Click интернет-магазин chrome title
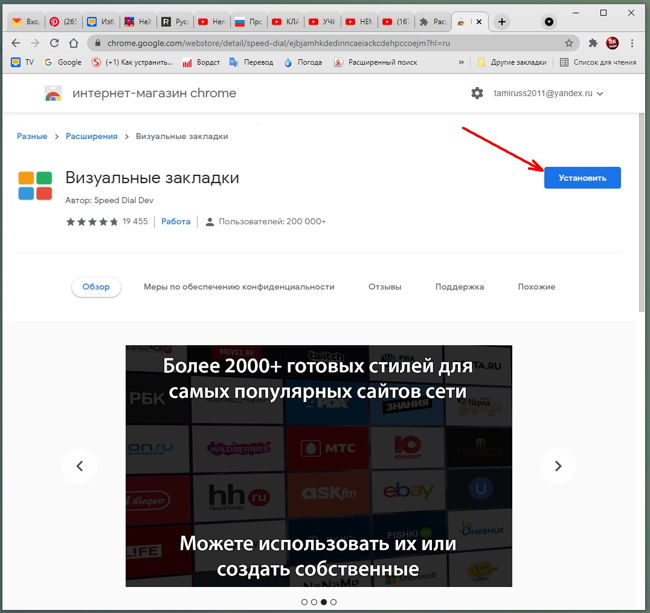 coord(154,93)
